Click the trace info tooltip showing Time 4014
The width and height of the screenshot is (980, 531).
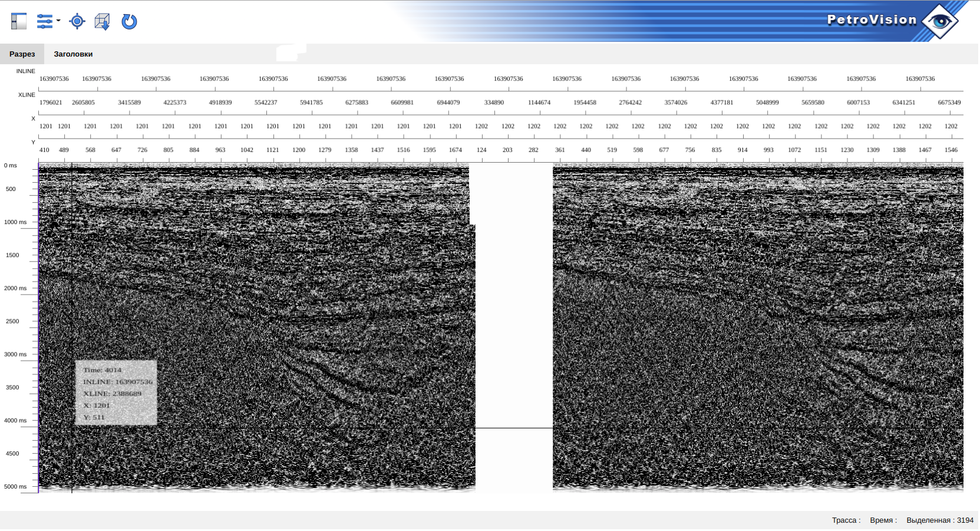coord(116,393)
